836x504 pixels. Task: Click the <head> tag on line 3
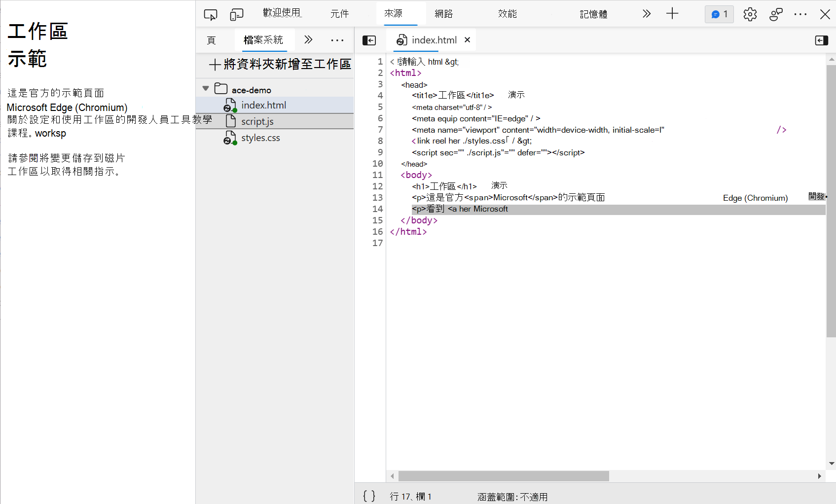pyautogui.click(x=414, y=85)
